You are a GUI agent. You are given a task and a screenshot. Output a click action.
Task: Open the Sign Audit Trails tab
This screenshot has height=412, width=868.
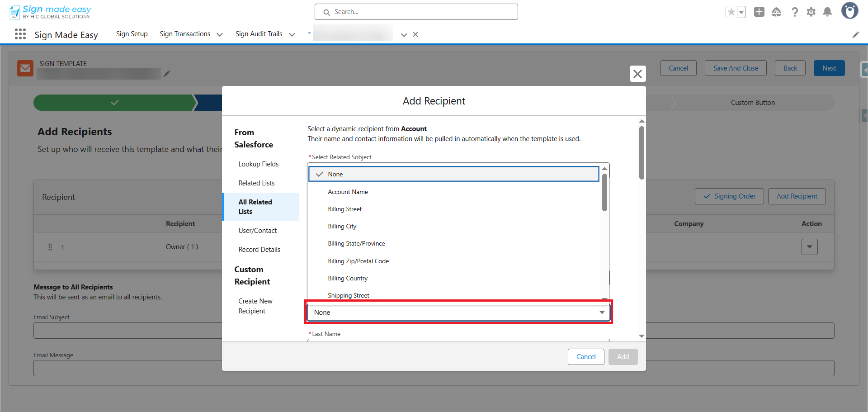pyautogui.click(x=259, y=34)
